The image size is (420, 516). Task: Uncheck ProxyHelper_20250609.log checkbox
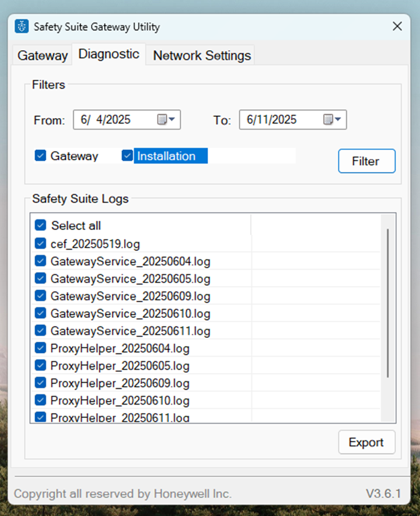(x=41, y=383)
